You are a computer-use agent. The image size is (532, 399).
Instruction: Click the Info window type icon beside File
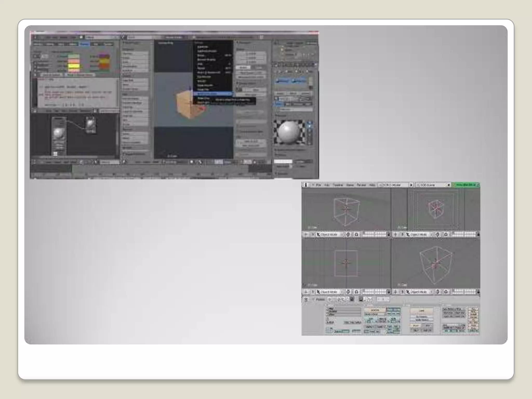pyautogui.click(x=306, y=185)
